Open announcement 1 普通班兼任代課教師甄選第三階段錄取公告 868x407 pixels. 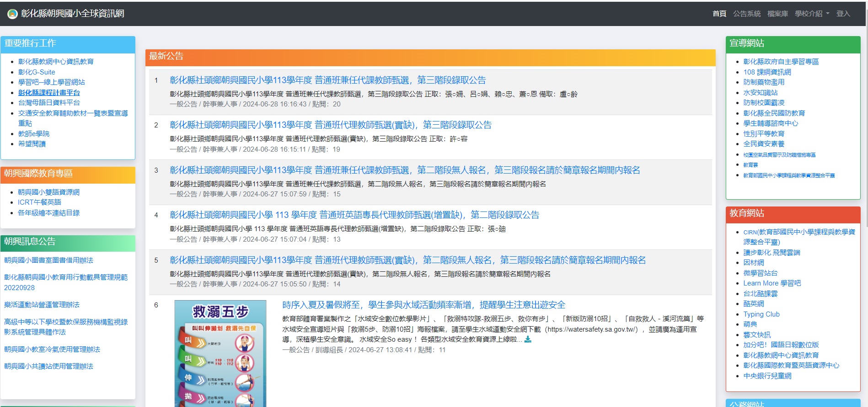tap(327, 80)
